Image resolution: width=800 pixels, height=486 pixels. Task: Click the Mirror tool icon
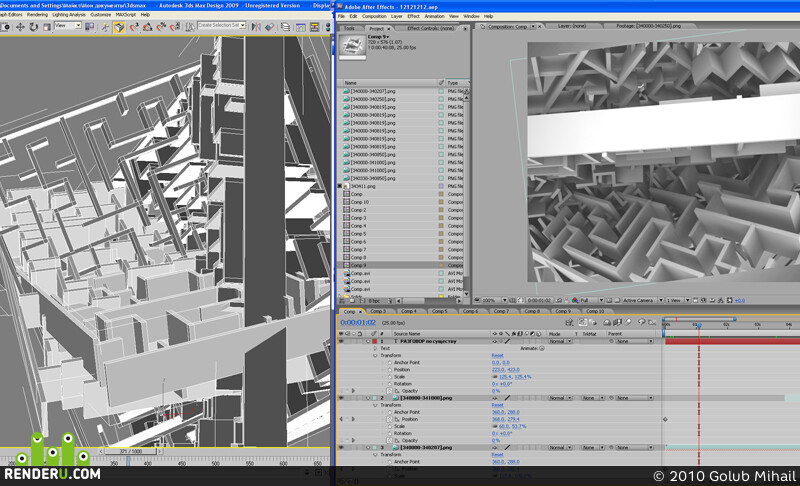[256, 27]
